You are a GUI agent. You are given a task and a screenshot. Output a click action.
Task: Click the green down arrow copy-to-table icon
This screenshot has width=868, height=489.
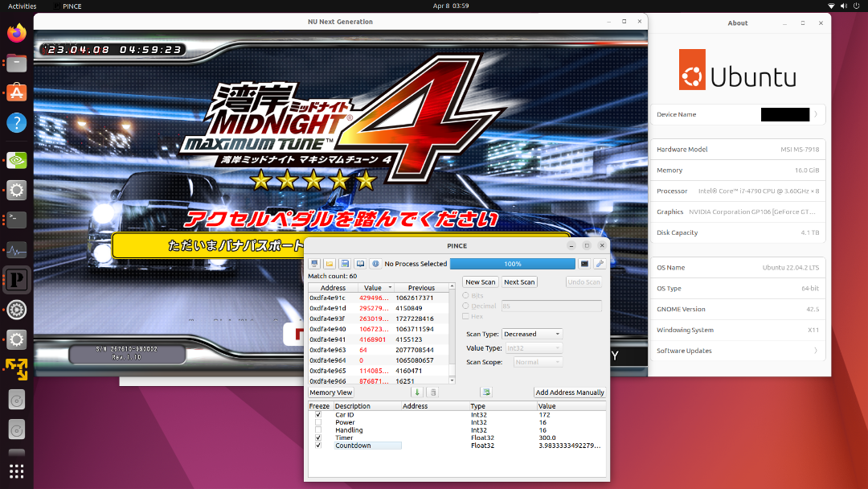pos(417,392)
